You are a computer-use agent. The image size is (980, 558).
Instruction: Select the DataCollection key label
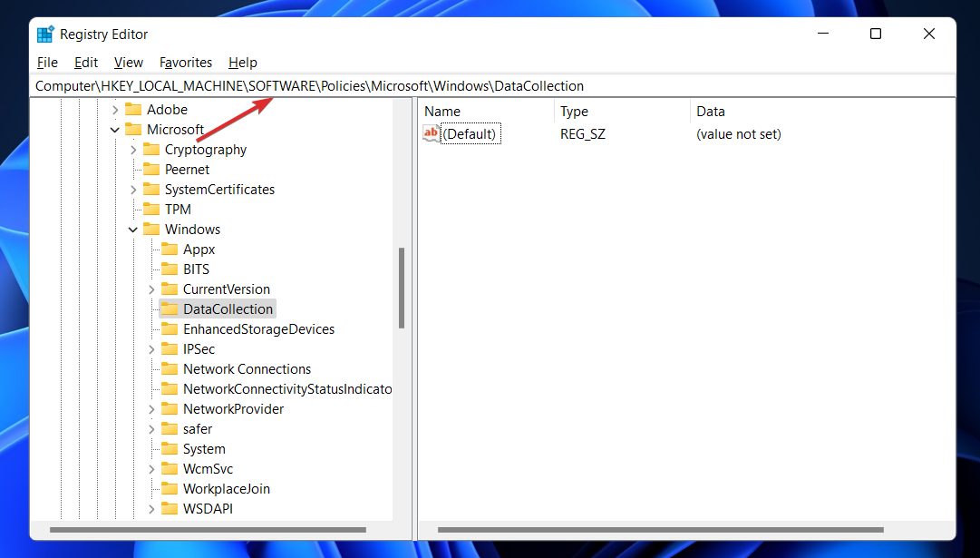pyautogui.click(x=228, y=309)
